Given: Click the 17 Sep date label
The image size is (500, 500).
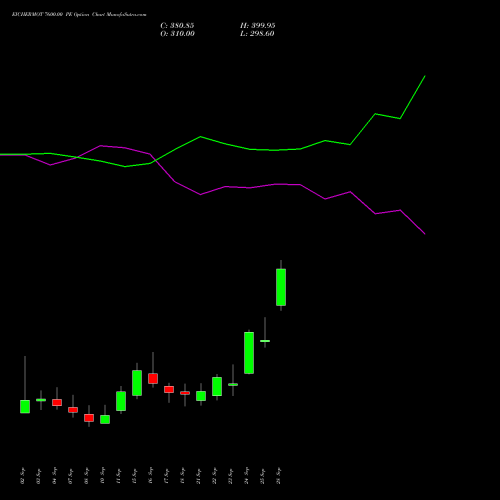Looking at the screenshot, I should pos(166,476).
